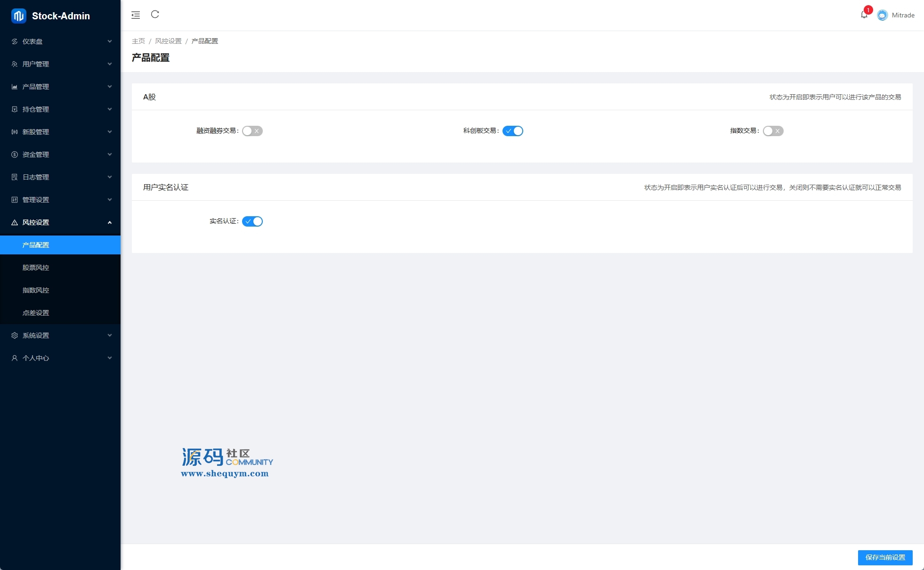The width and height of the screenshot is (924, 570).
Task: Click the 仪表盘 dashboard icon
Action: click(x=15, y=41)
